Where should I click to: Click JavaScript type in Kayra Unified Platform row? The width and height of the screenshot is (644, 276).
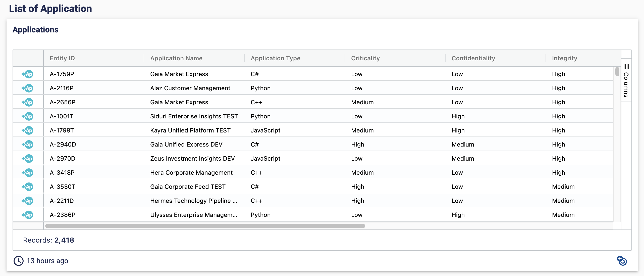click(265, 130)
